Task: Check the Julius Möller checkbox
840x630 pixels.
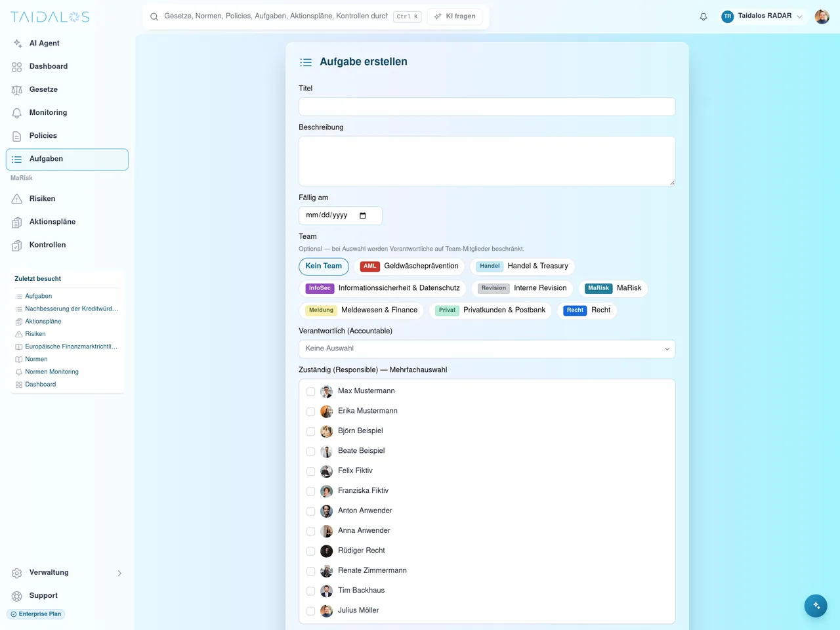Action: 311,611
